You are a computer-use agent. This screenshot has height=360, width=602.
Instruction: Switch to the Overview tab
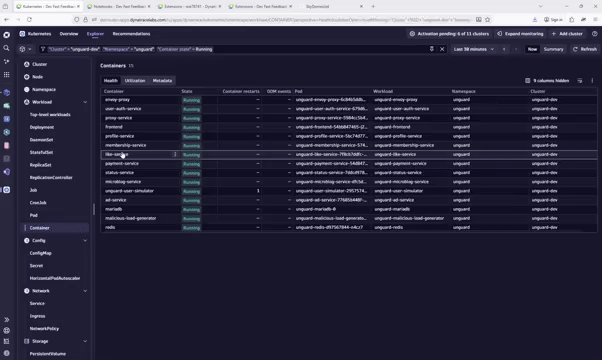pyautogui.click(x=69, y=34)
